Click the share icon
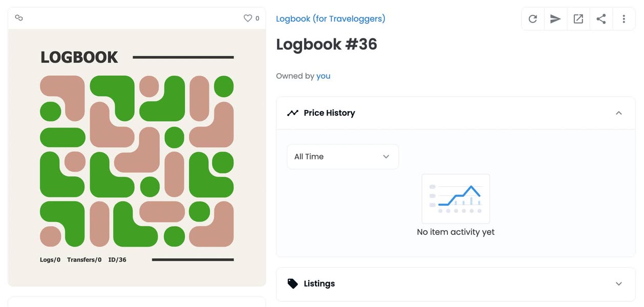Viewport: 644px width, 307px height. click(x=601, y=19)
